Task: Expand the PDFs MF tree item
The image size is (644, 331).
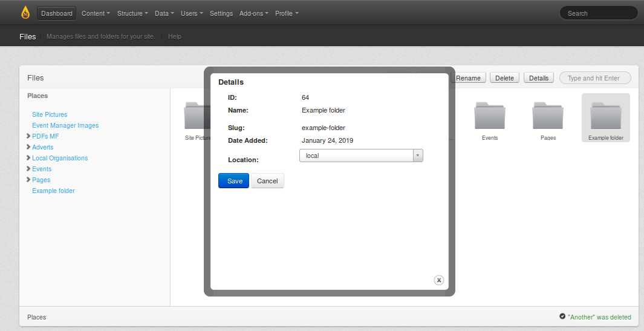Action: coord(28,136)
